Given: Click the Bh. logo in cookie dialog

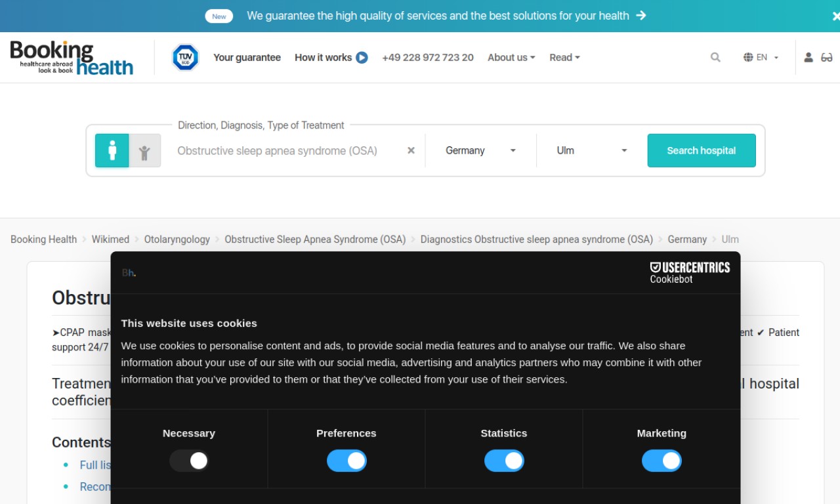Looking at the screenshot, I should [x=129, y=272].
